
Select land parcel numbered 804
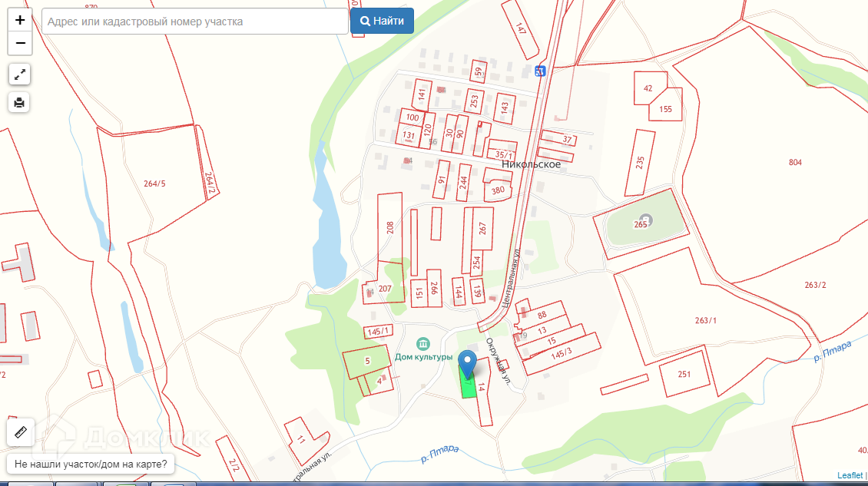(x=795, y=162)
